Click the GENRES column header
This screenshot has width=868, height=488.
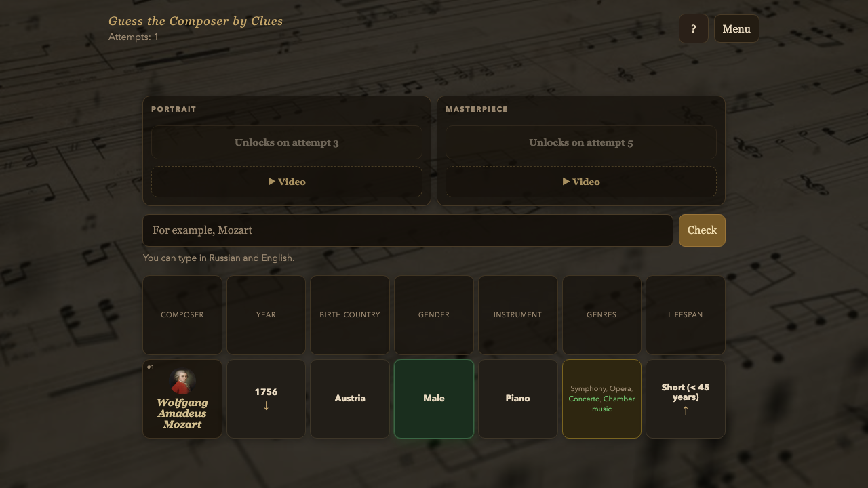[x=601, y=315]
